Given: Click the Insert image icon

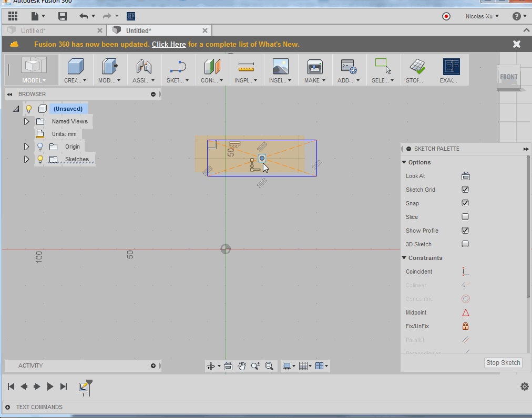Looking at the screenshot, I should click(280, 66).
